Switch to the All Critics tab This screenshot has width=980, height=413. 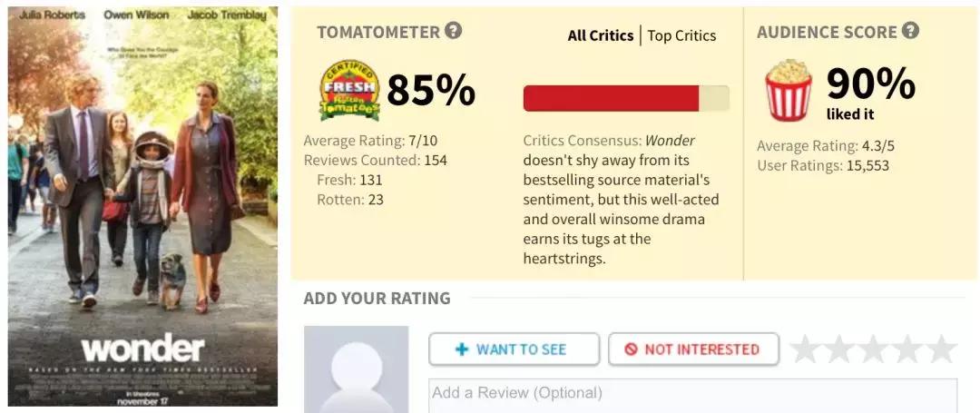[x=601, y=35]
